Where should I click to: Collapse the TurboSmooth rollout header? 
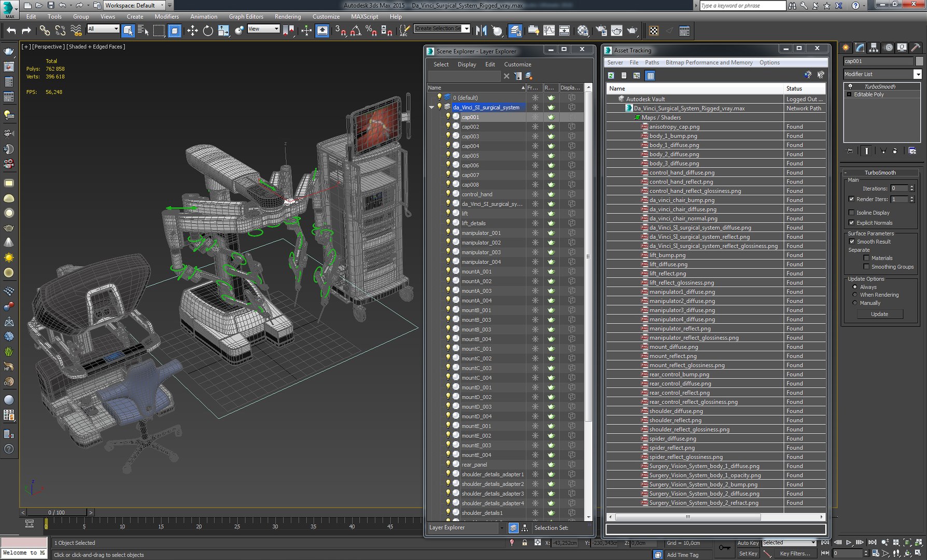tap(879, 173)
